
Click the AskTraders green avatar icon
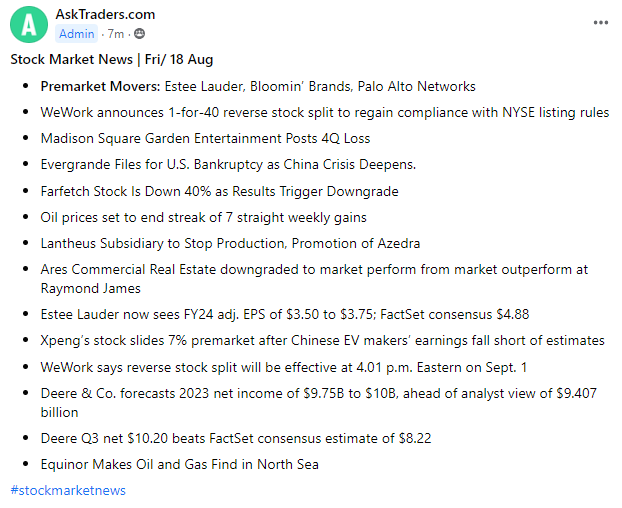pos(35,24)
